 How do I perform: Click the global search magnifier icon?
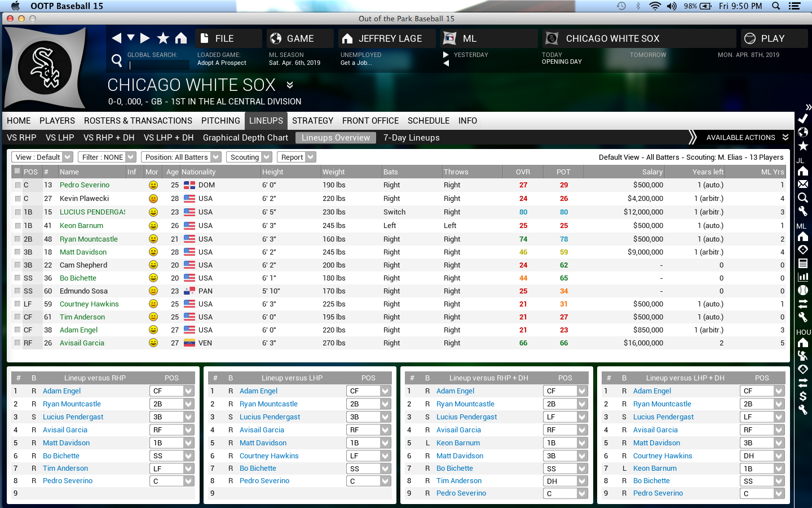117,60
